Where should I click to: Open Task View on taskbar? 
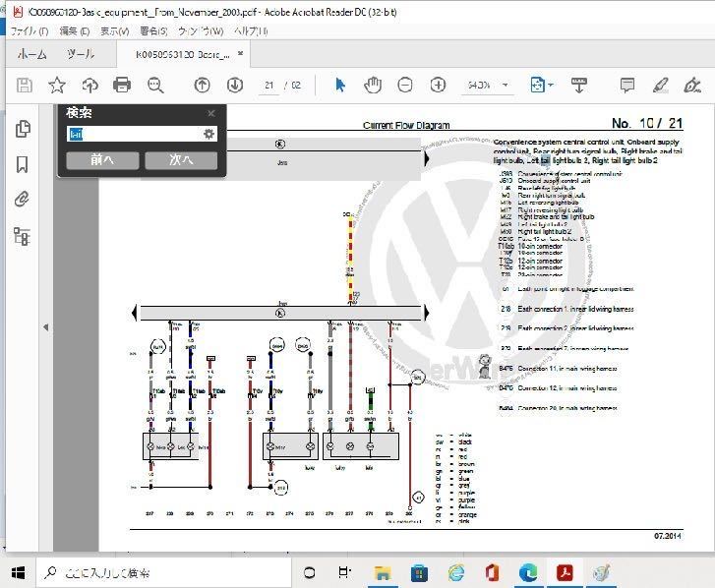pos(344,572)
